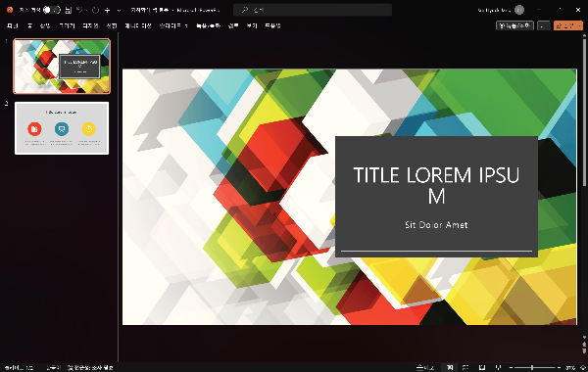Image resolution: width=588 pixels, height=372 pixels.
Task: Switch to the Record tab
Action: coord(208,25)
